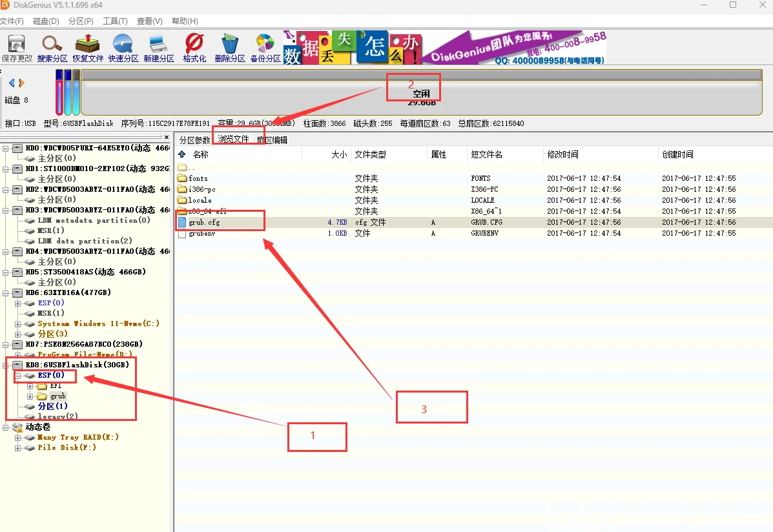Select HD6:63XTB16A(477GB) disk
The height and width of the screenshot is (532, 773).
(68, 292)
